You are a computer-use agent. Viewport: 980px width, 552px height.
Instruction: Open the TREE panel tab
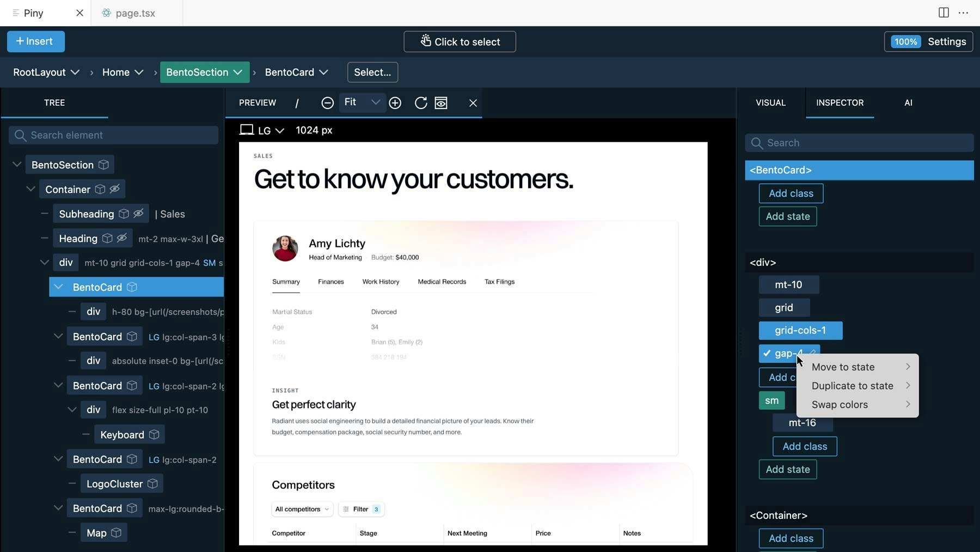[x=54, y=102]
